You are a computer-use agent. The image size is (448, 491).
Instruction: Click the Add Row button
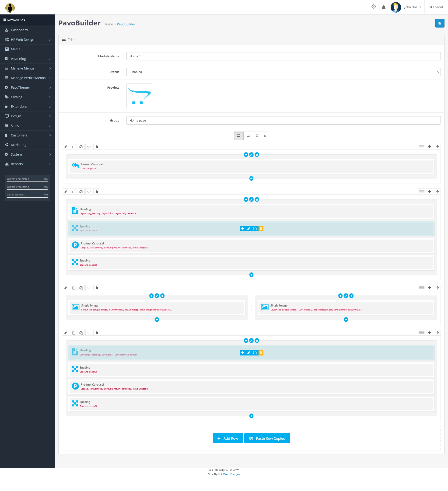pos(227,438)
